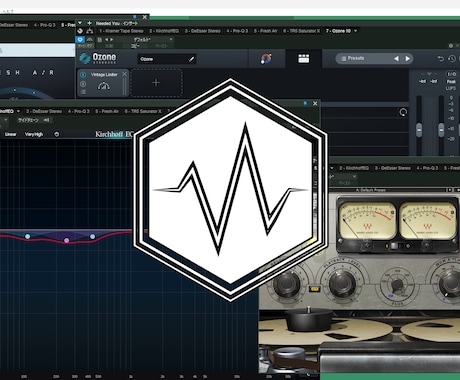Remove the Vintage Limiter module with its X
The width and height of the screenshot is (460, 380).
(x=124, y=74)
